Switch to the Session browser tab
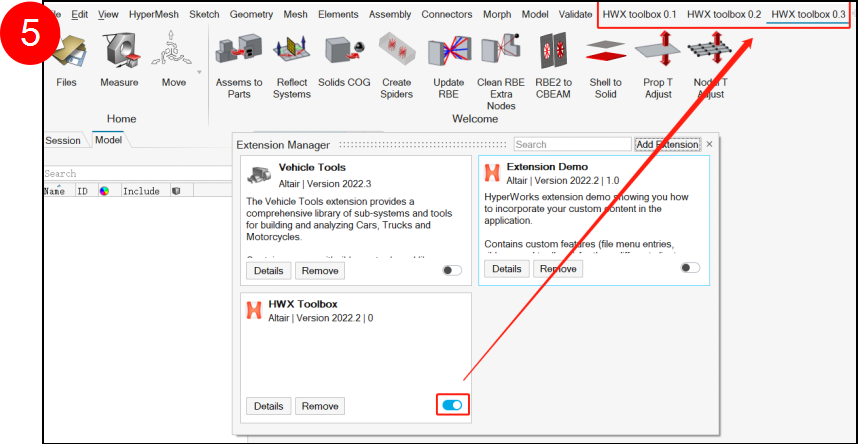Image resolution: width=858 pixels, height=444 pixels. click(x=63, y=140)
